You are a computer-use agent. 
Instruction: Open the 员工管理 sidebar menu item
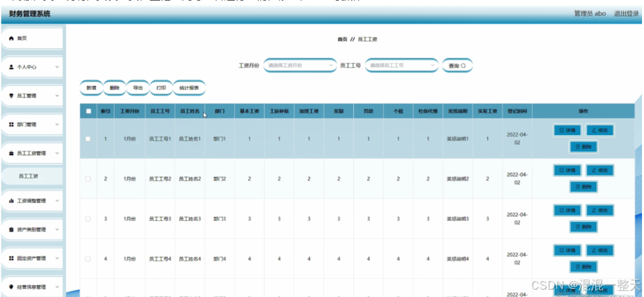[32, 96]
